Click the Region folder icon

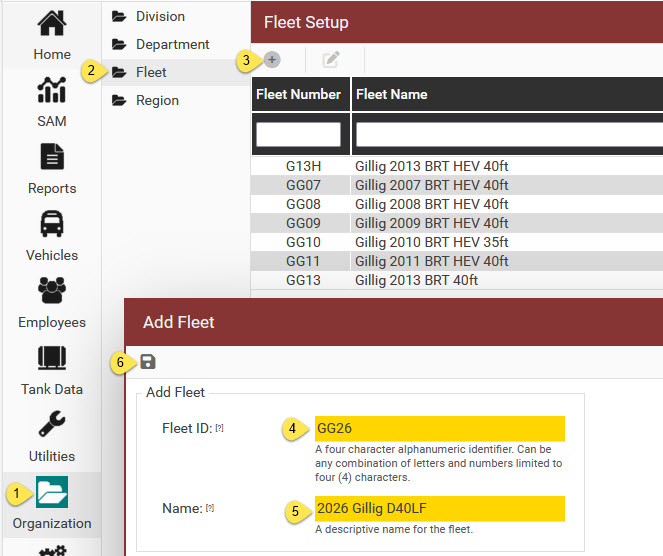point(119,101)
